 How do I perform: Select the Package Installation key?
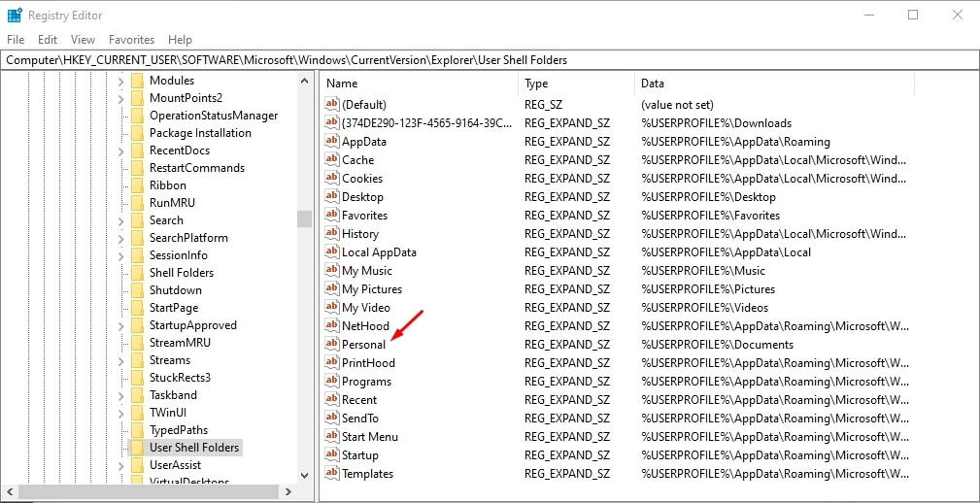point(200,133)
